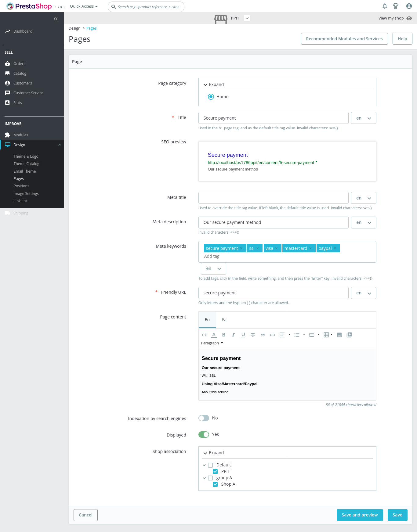Expand the Page category tree
The width and height of the screenshot is (417, 532).
point(214,84)
